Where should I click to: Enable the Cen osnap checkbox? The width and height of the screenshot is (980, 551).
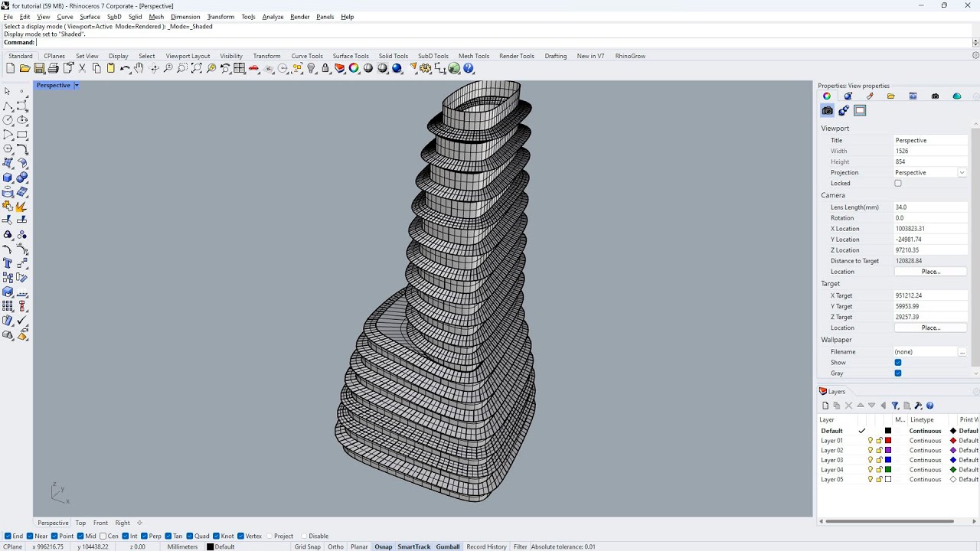click(x=103, y=536)
